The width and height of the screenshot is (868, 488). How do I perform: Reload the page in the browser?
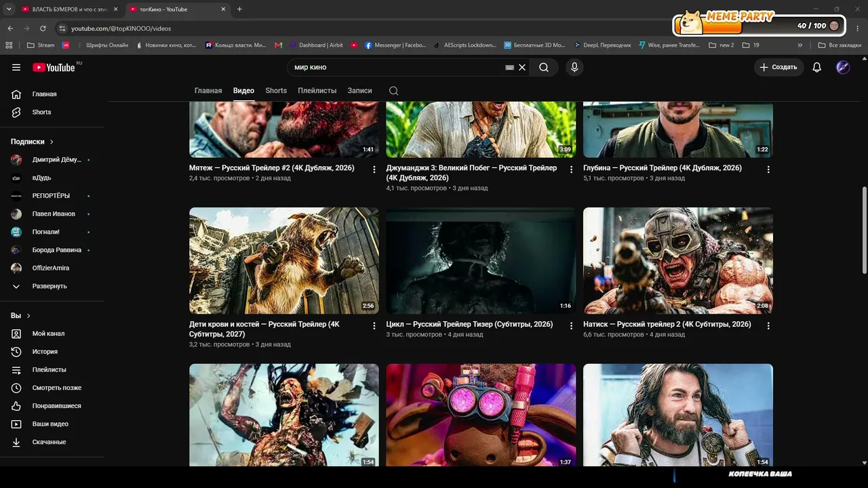[43, 28]
